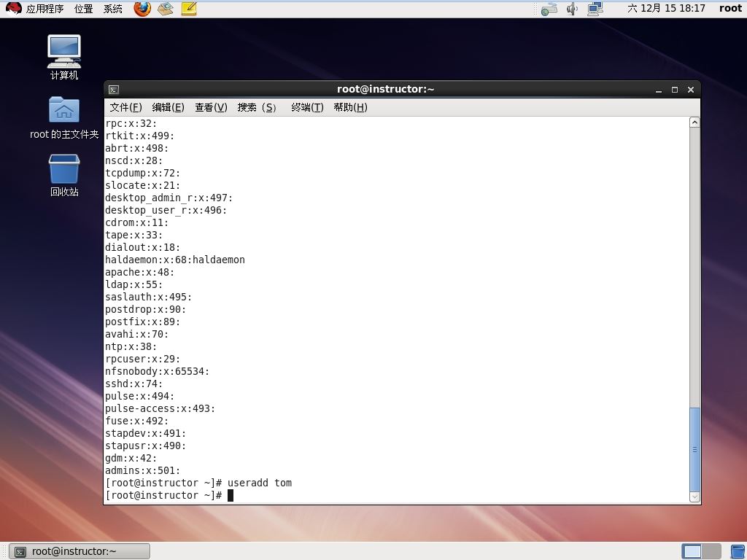The width and height of the screenshot is (747, 560).
Task: Click the terminal scrollbar up arrow
Action: coord(694,122)
